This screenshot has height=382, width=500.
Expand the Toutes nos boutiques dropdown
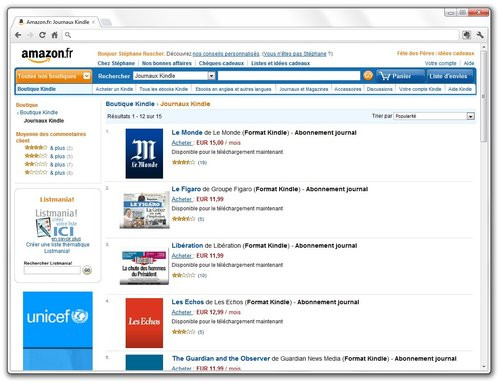54,76
